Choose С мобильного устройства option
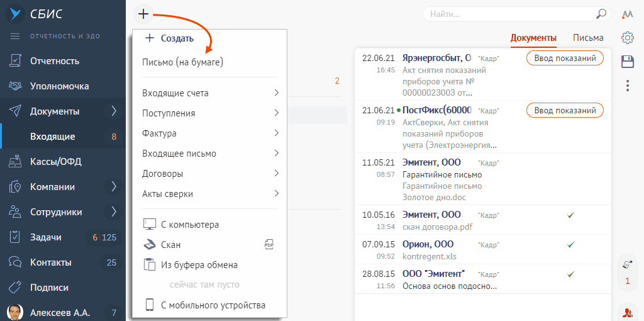Viewport: 644px width, 321px height. [x=213, y=305]
